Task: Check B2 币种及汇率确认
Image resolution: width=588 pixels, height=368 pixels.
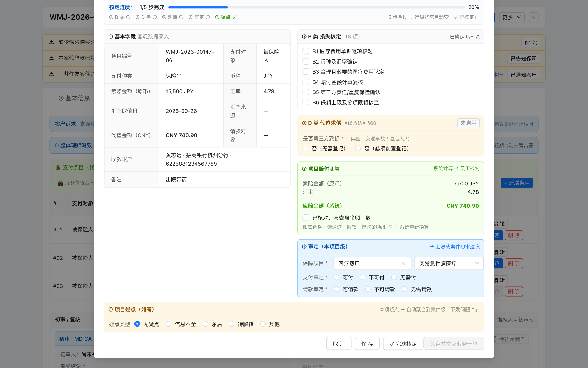Action: click(x=306, y=62)
